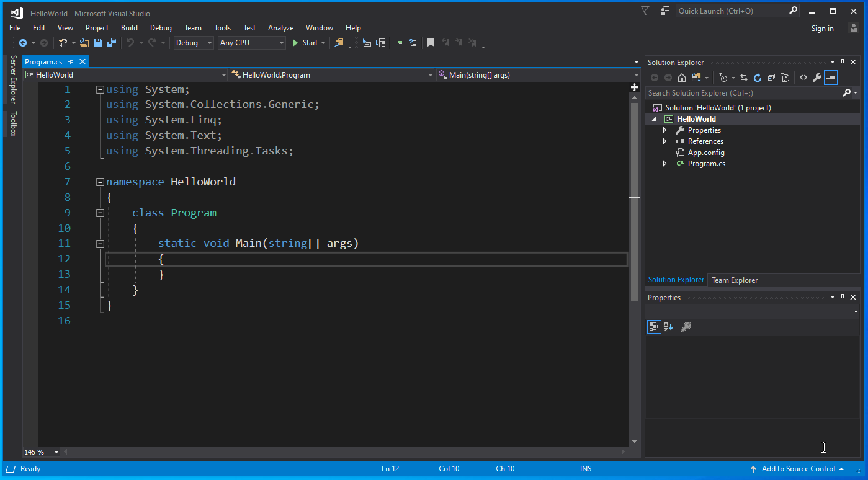
Task: Click the Refresh icon in Solution Explorer
Action: pyautogui.click(x=758, y=78)
